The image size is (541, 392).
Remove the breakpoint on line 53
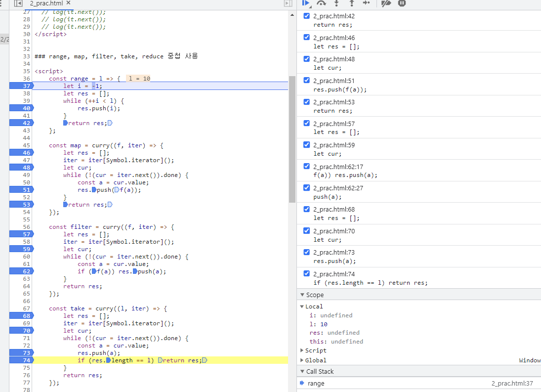[x=21, y=205]
